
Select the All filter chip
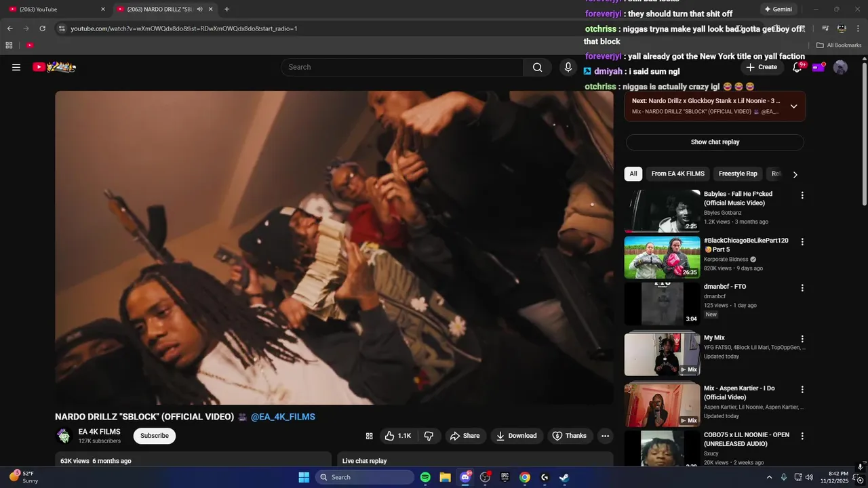pyautogui.click(x=633, y=174)
